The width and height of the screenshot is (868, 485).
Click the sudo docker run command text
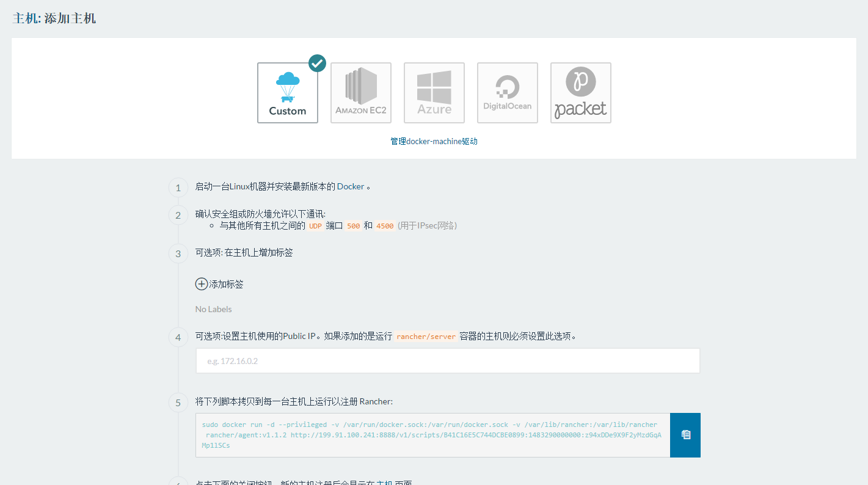click(432, 435)
